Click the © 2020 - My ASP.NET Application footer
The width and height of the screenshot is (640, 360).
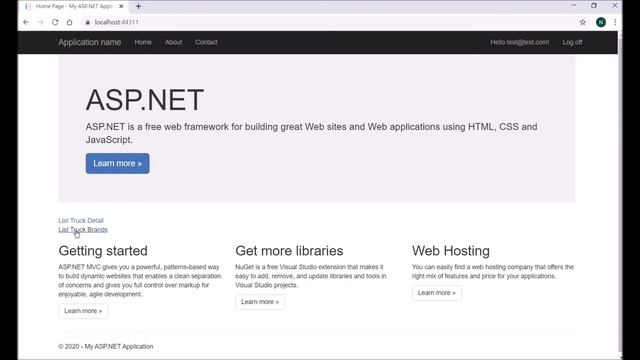point(106,347)
